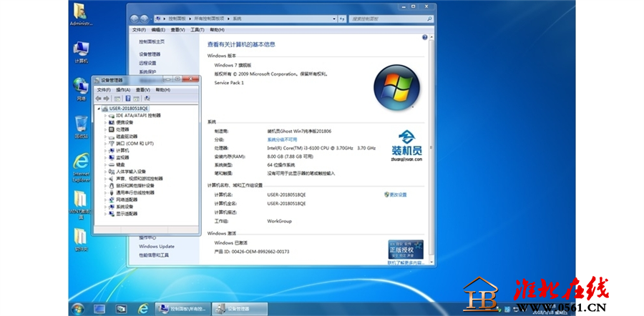Viewport: 644px width, 316px height.
Task: Select the 显示适配器 display adapters category
Action: pos(127,214)
